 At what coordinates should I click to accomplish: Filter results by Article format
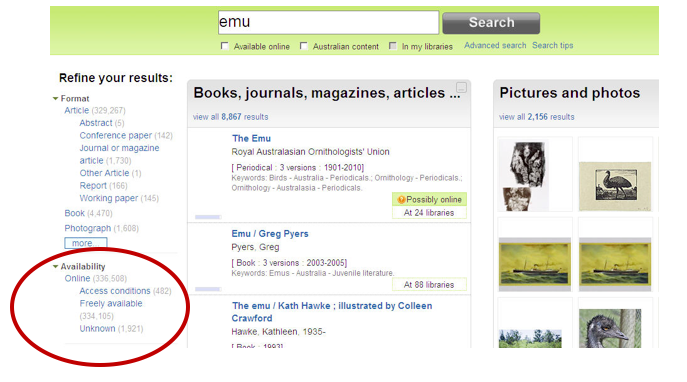[x=77, y=110]
